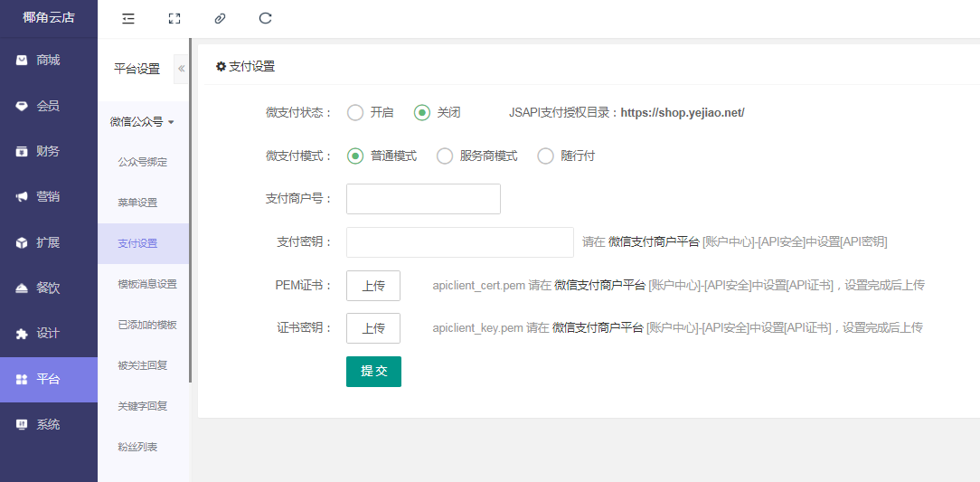
Task: Click the 会员 diamond icon
Action: 22,106
